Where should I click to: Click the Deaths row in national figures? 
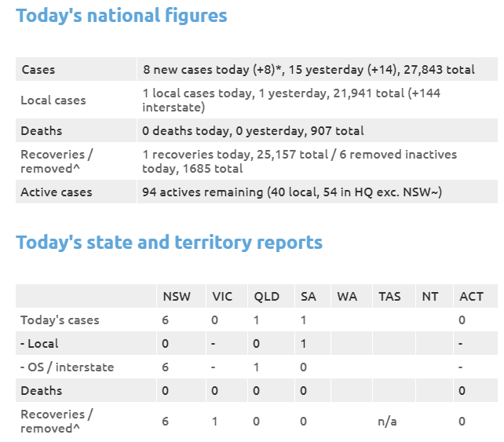point(42,131)
